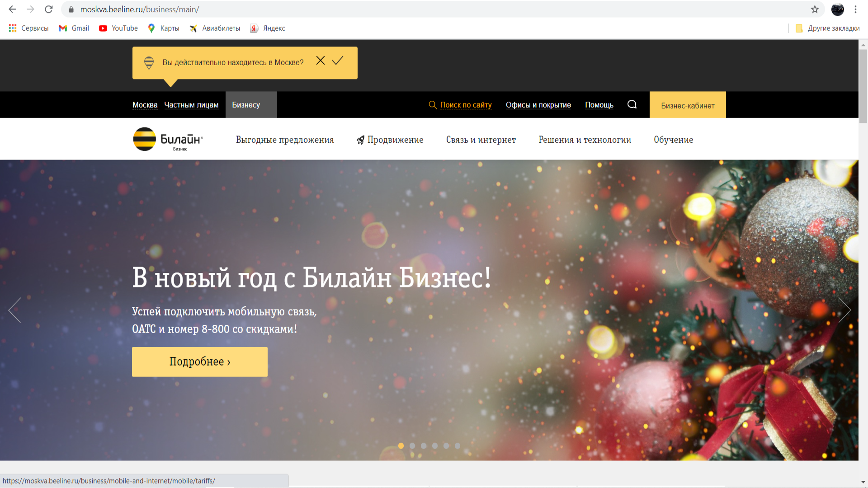Click the page vertical scrollbar thumb
Viewport: 868px width, 488px height.
[x=863, y=86]
